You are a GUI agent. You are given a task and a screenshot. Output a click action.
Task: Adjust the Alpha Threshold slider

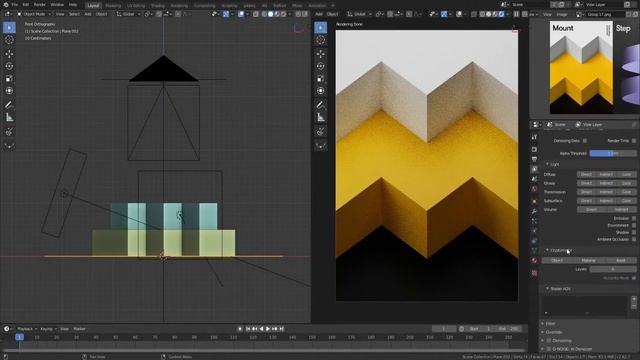[x=613, y=153]
